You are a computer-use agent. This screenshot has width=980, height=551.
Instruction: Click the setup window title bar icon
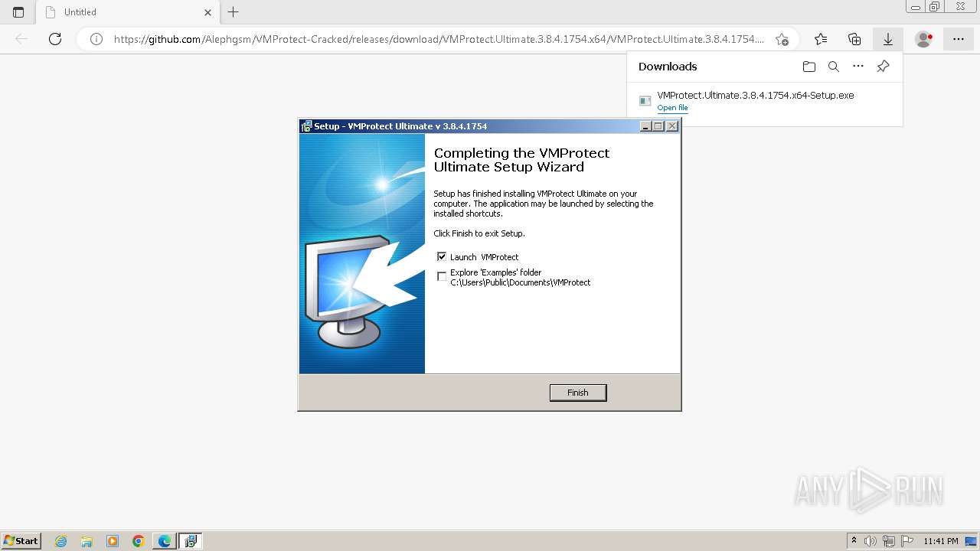pos(306,126)
